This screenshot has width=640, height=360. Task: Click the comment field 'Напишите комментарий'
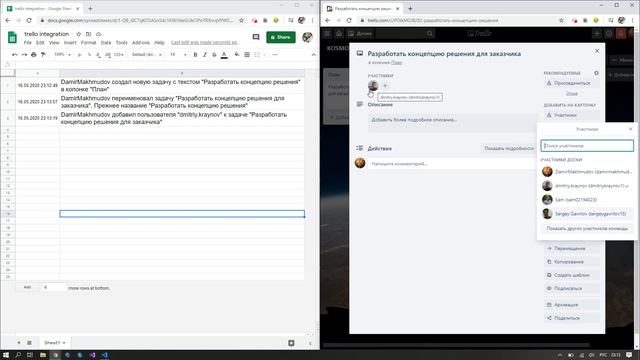click(x=452, y=164)
